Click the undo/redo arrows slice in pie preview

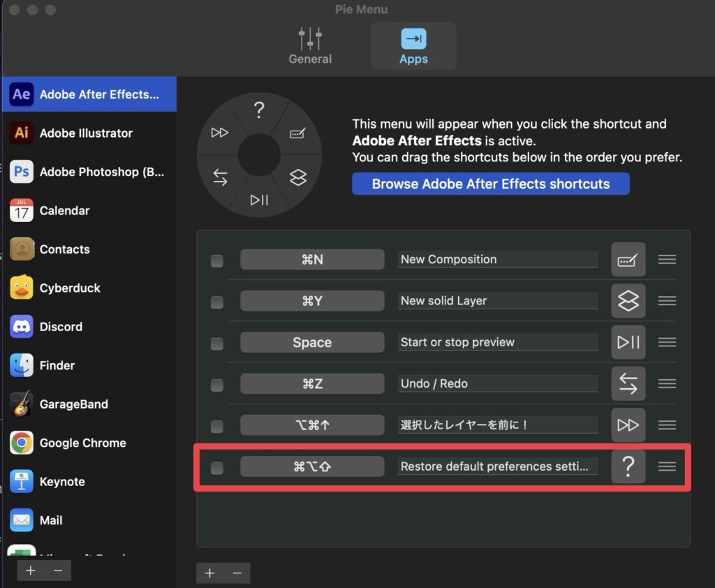pos(220,177)
